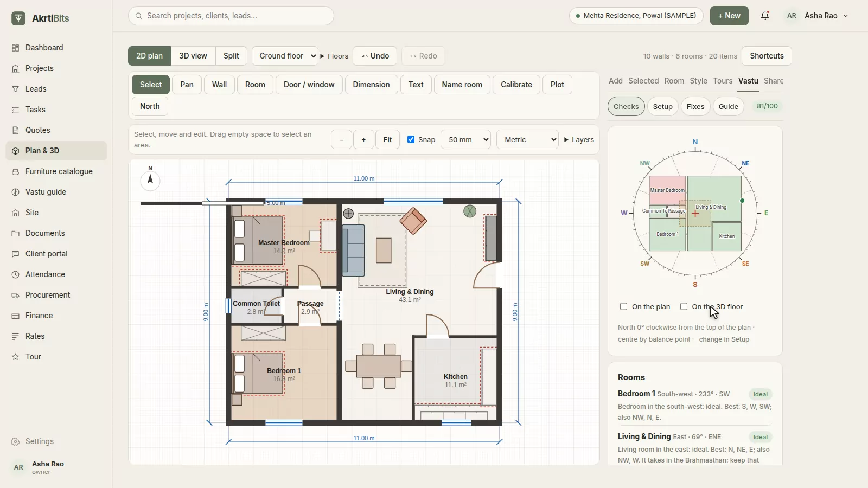Click the north compass arrow on canvas

click(x=150, y=180)
